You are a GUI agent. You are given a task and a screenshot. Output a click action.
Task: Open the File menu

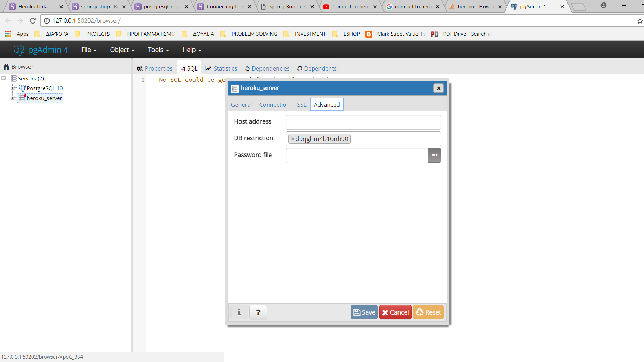[x=89, y=50]
